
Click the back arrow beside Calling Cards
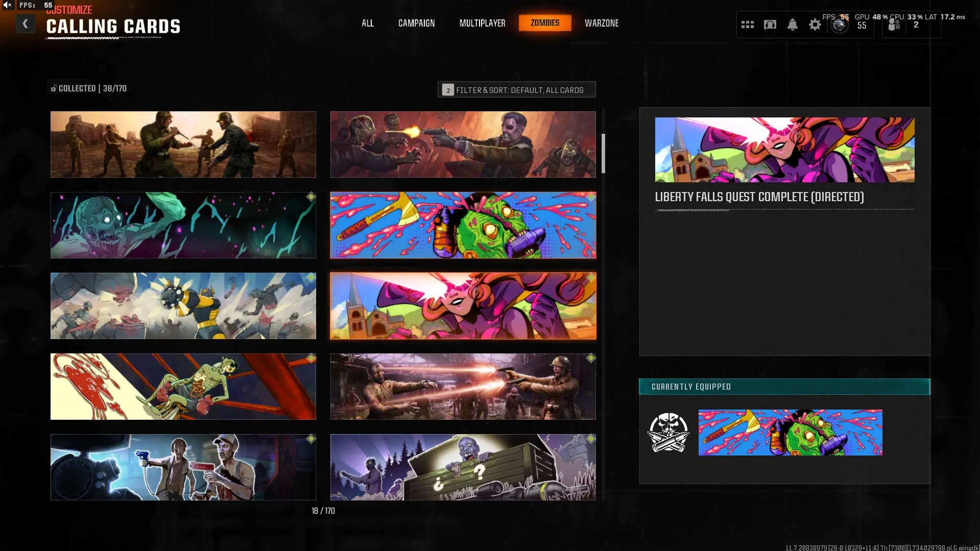tap(25, 23)
